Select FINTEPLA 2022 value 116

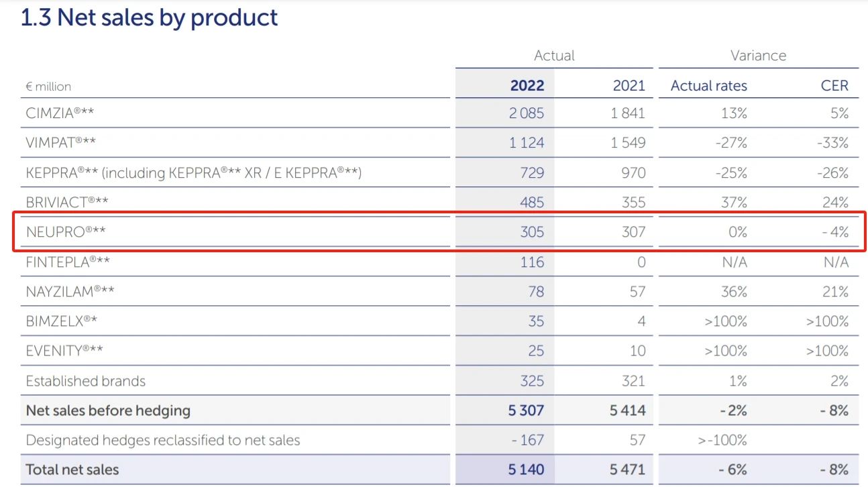[x=532, y=262]
